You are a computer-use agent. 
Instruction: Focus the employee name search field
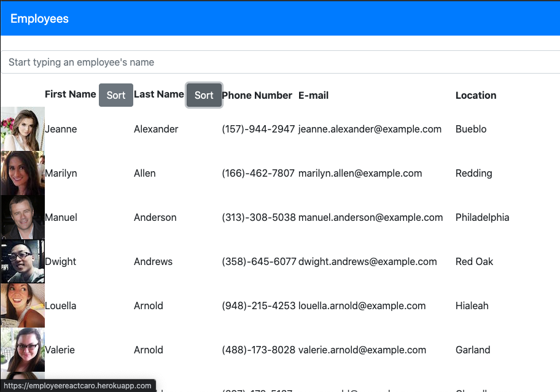281,62
